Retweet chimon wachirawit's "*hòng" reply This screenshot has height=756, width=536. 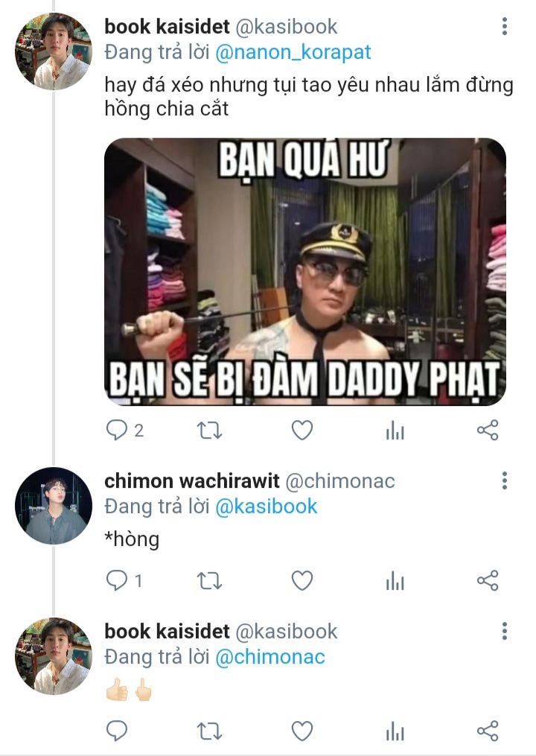(x=210, y=580)
